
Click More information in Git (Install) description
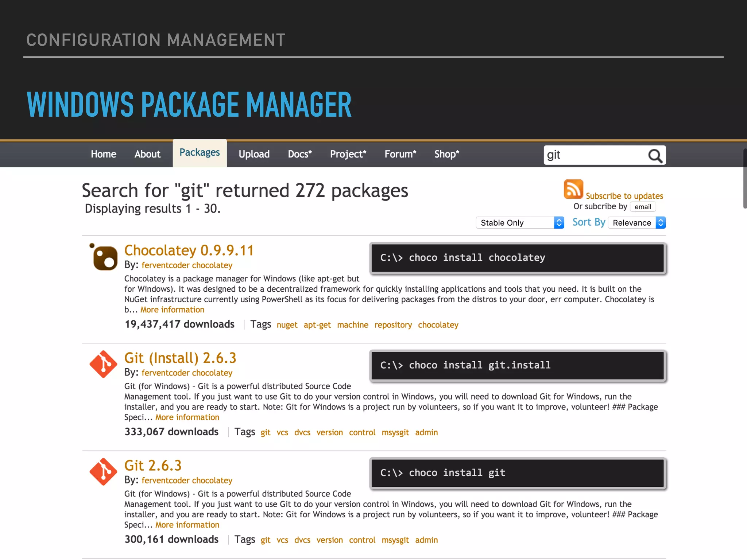(187, 417)
